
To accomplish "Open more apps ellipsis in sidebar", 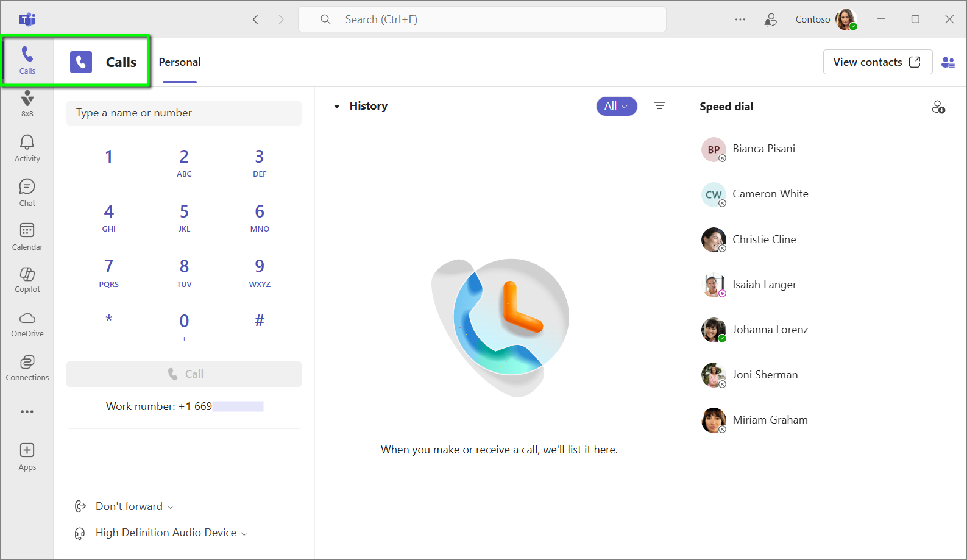I will 27,412.
